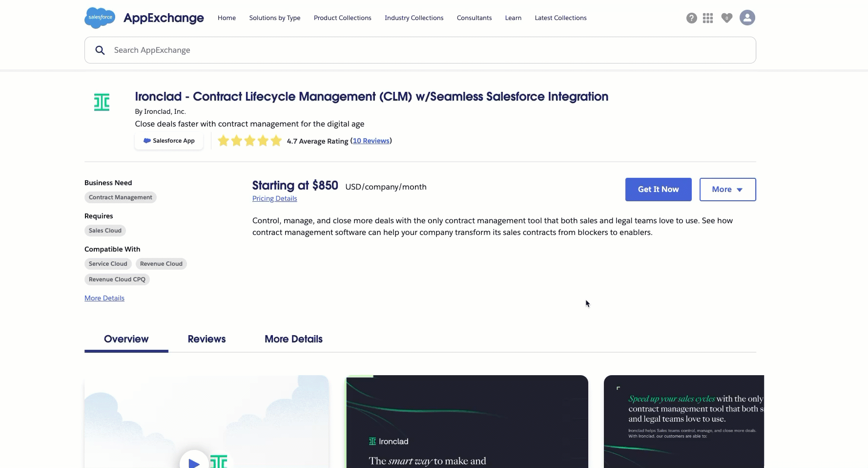This screenshot has width=868, height=468.
Task: Open the user profile avatar icon
Action: (x=747, y=18)
